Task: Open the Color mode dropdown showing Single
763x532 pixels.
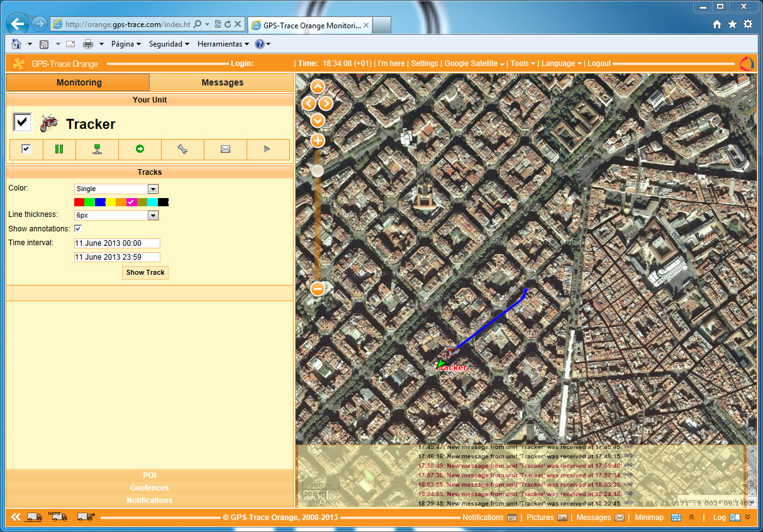Action: 116,189
